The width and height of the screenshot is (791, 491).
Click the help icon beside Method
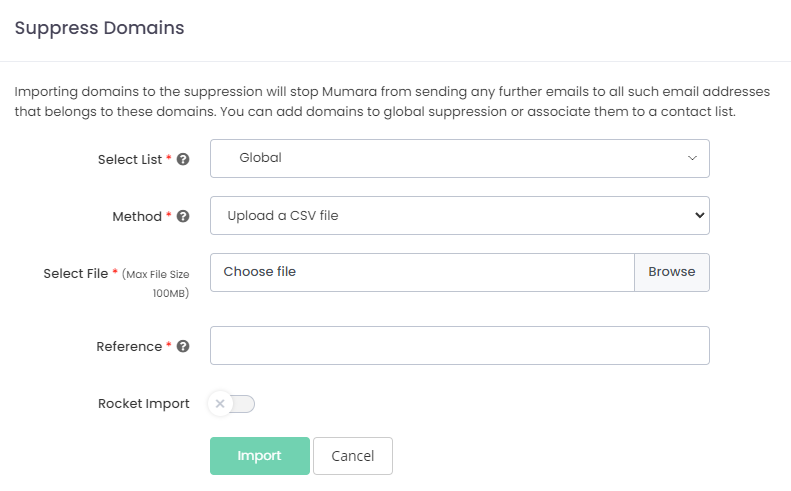click(x=183, y=216)
